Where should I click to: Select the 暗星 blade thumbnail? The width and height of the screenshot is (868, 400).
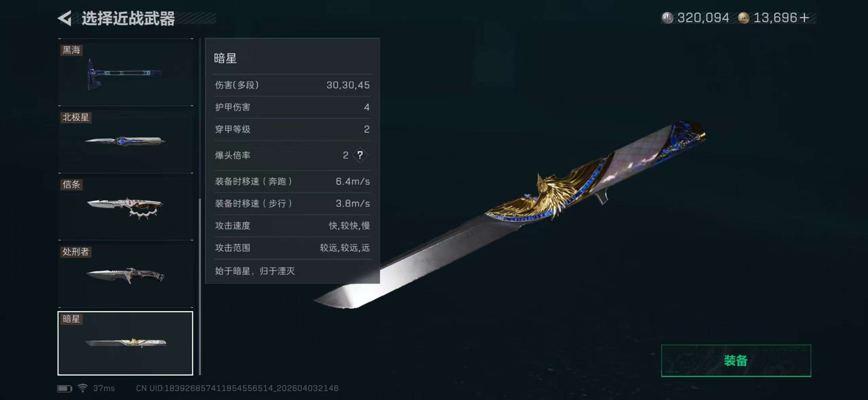[125, 343]
